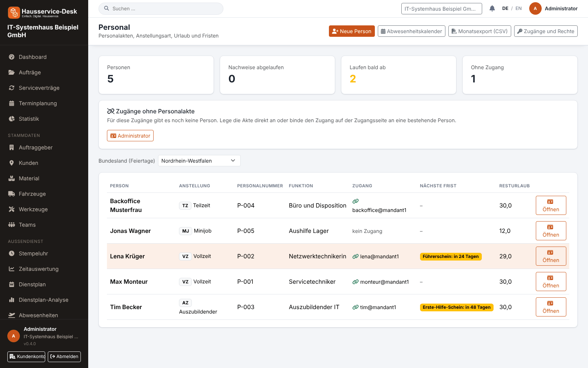588x368 pixels.
Task: Expand the Bundesland dropdown Nordrhein-Westfalen
Action: click(199, 161)
